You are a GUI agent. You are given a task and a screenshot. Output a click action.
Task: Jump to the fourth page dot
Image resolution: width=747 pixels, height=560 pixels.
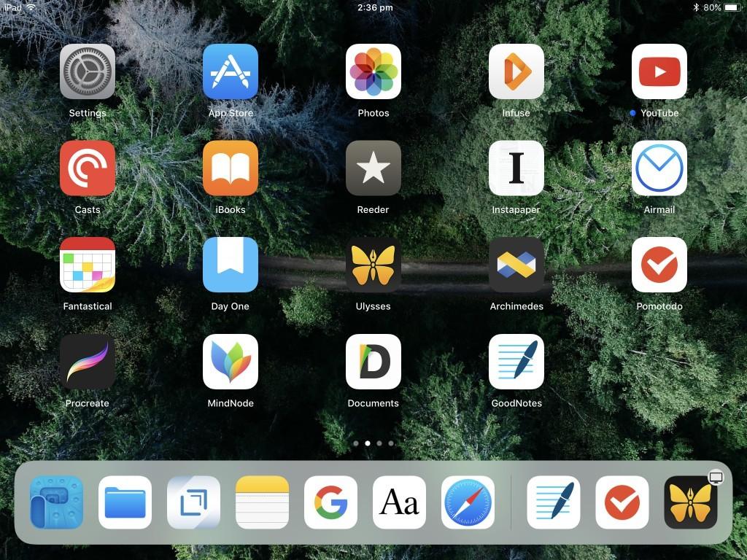(391, 443)
